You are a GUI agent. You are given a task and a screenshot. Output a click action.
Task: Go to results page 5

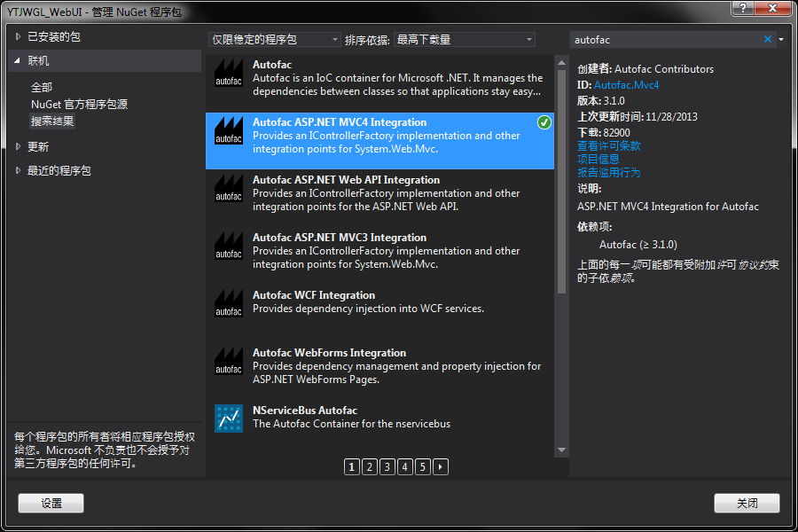423,467
